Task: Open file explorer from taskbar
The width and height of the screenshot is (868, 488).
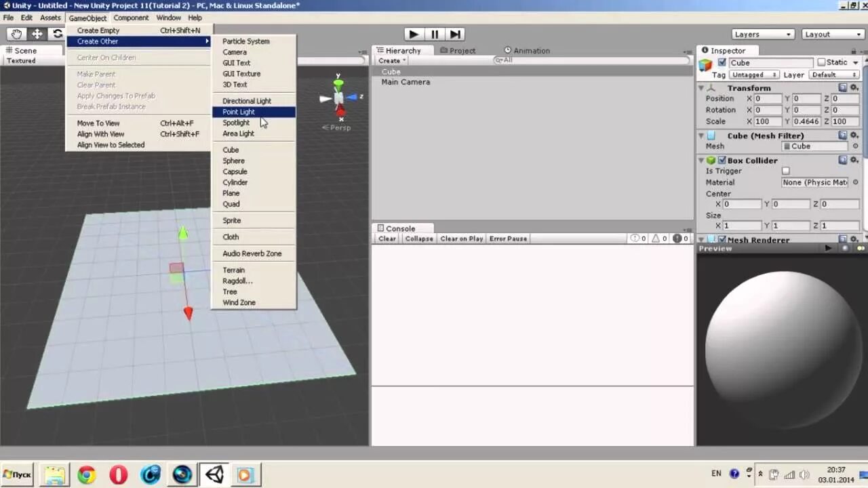Action: [x=54, y=474]
